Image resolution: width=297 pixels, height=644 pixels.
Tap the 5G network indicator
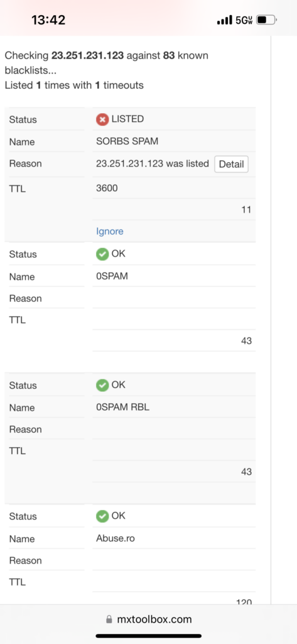pyautogui.click(x=244, y=19)
